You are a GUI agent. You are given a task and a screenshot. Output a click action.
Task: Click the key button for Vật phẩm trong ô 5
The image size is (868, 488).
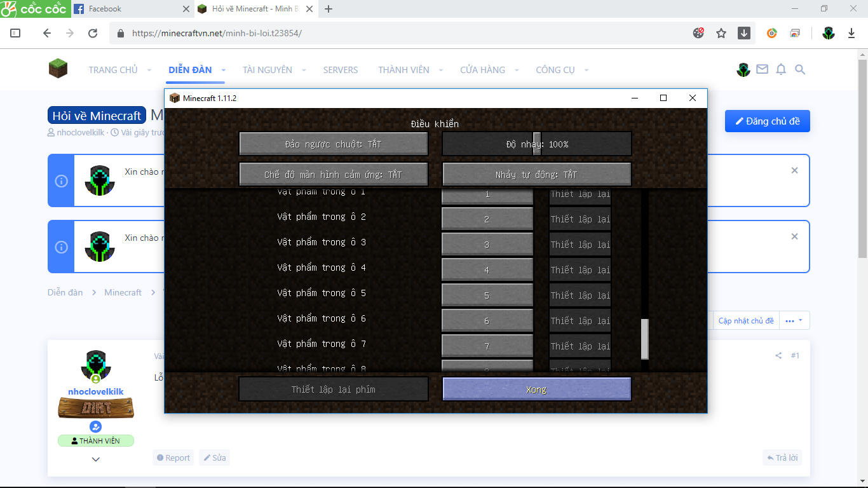(x=487, y=295)
